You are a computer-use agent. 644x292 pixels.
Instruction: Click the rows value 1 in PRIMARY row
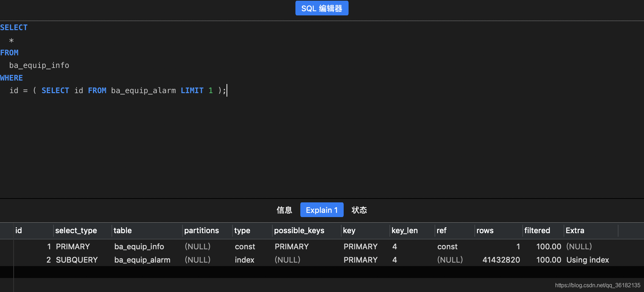point(518,246)
